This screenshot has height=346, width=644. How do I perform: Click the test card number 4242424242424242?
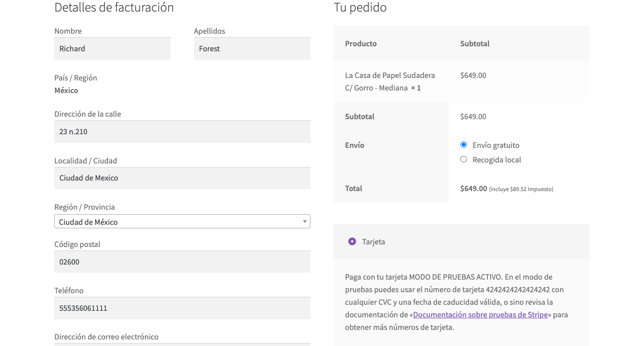click(518, 290)
